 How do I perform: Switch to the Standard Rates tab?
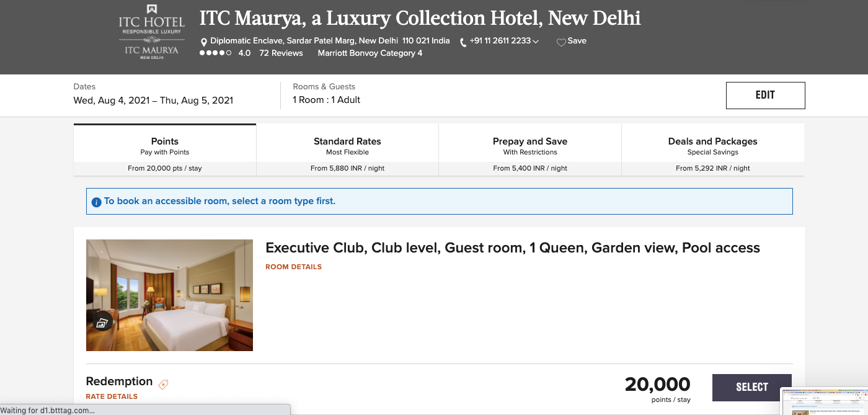(347, 150)
